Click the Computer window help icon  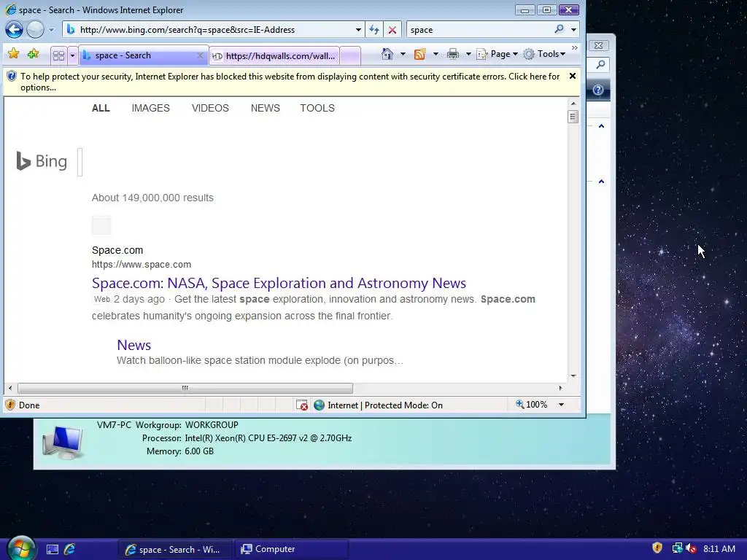coord(598,90)
